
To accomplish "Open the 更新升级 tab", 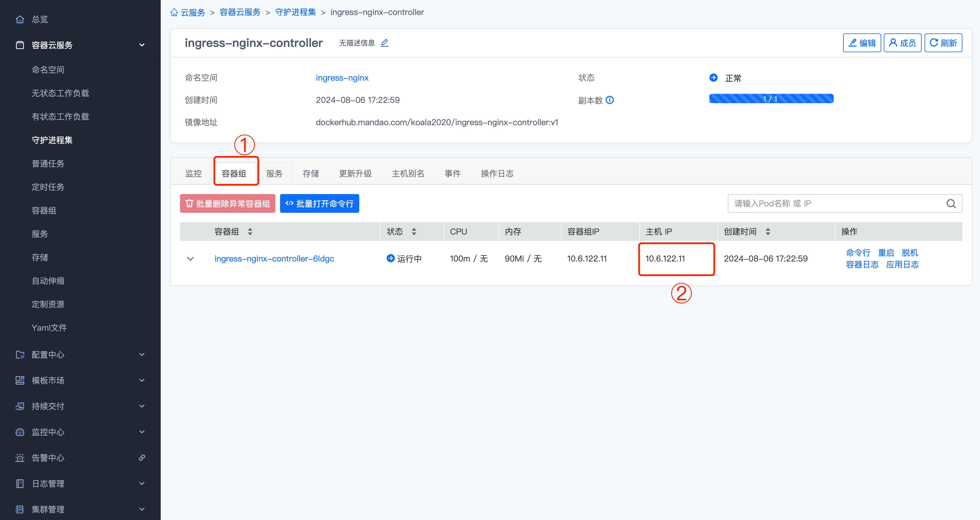I will coord(355,174).
